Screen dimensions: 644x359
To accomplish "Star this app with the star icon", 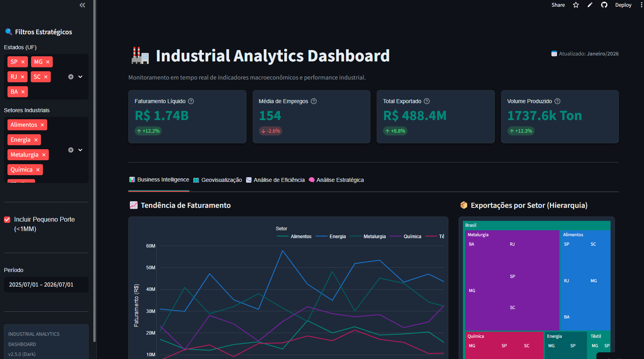I will [576, 5].
